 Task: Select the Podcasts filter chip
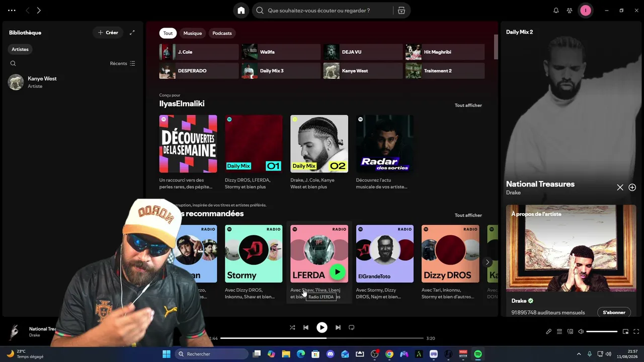[222, 33]
